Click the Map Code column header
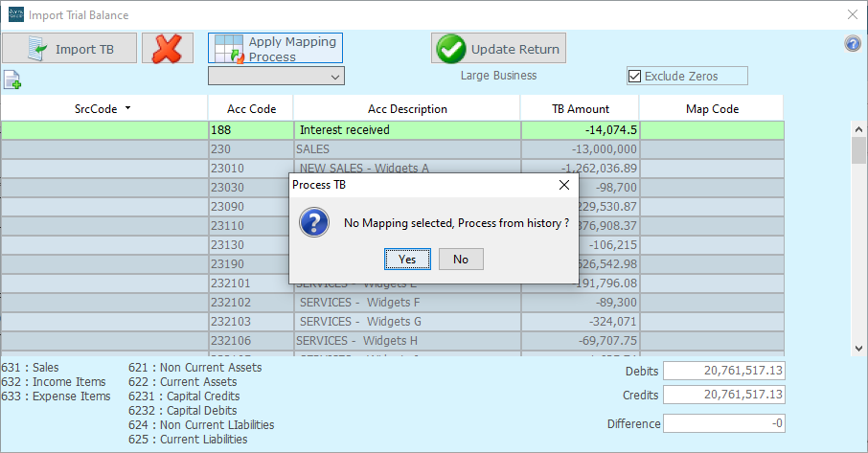This screenshot has height=453, width=868. click(x=712, y=109)
